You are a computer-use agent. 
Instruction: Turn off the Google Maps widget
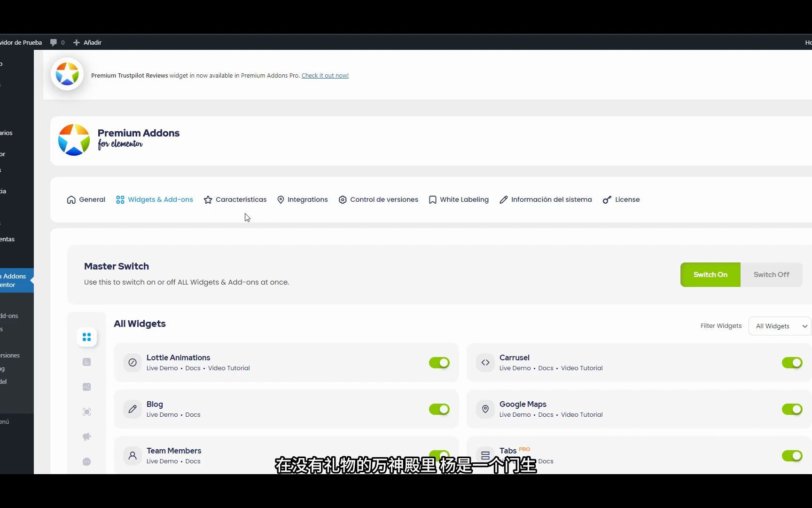click(x=792, y=409)
